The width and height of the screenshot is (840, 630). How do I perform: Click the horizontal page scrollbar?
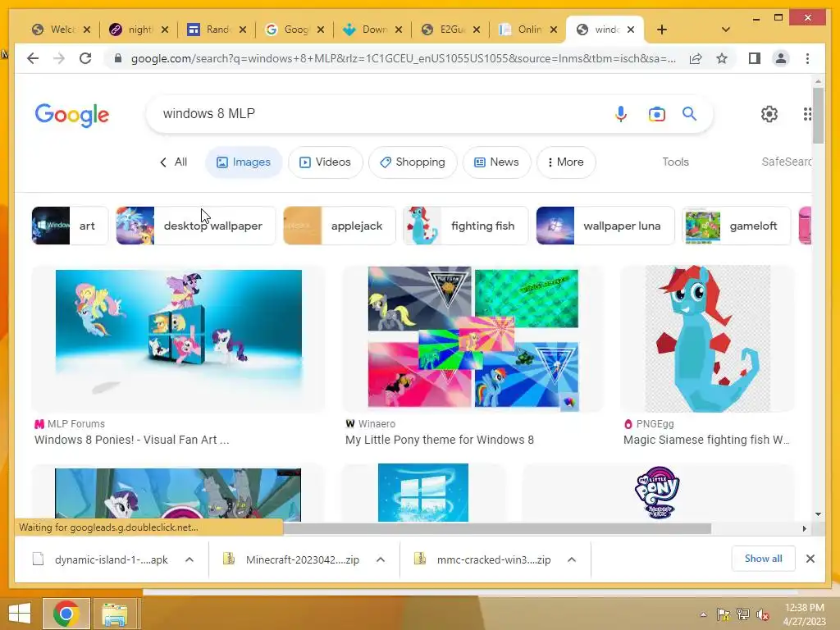[x=497, y=529]
